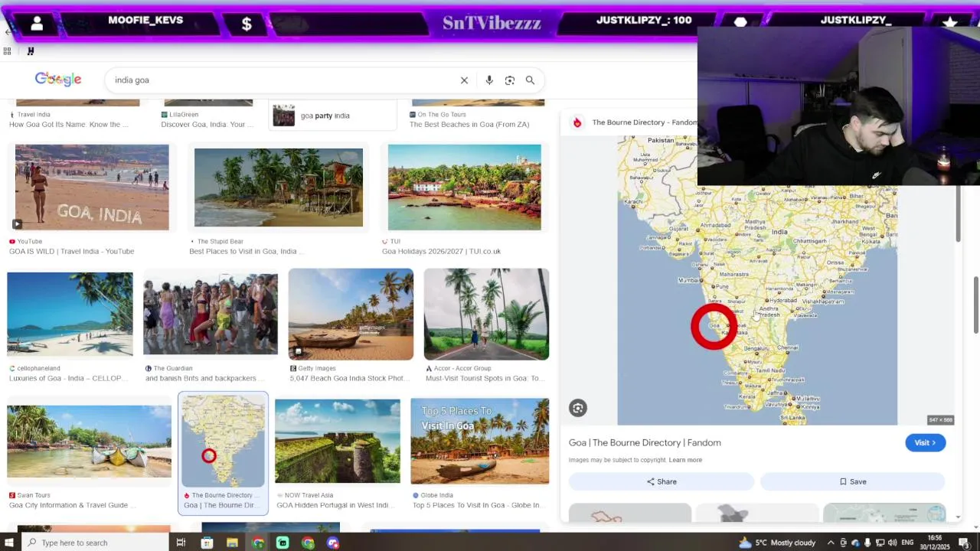980x551 pixels.
Task: Clear the search box with the X icon
Action: point(464,80)
